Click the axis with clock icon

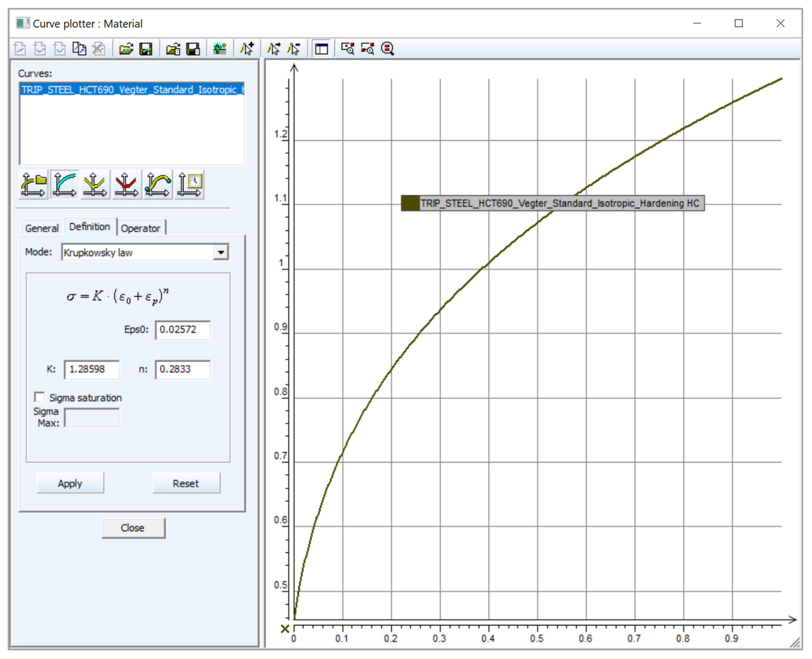click(x=189, y=185)
